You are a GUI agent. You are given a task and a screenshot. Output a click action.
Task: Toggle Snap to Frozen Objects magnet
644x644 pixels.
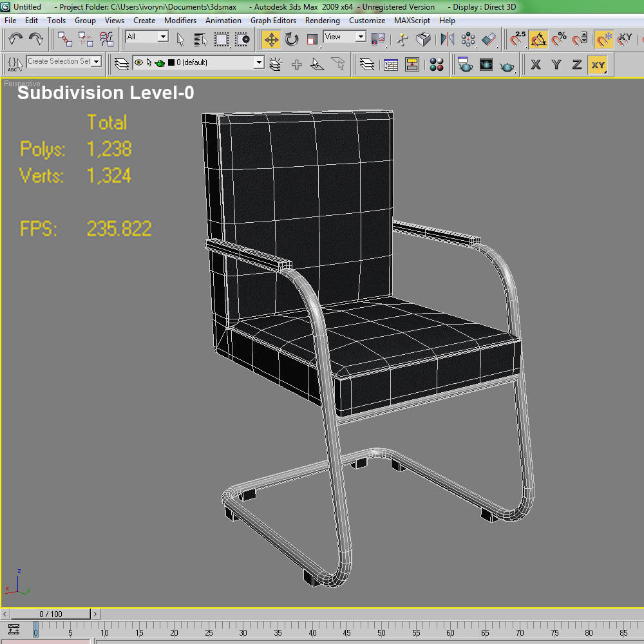click(x=604, y=39)
